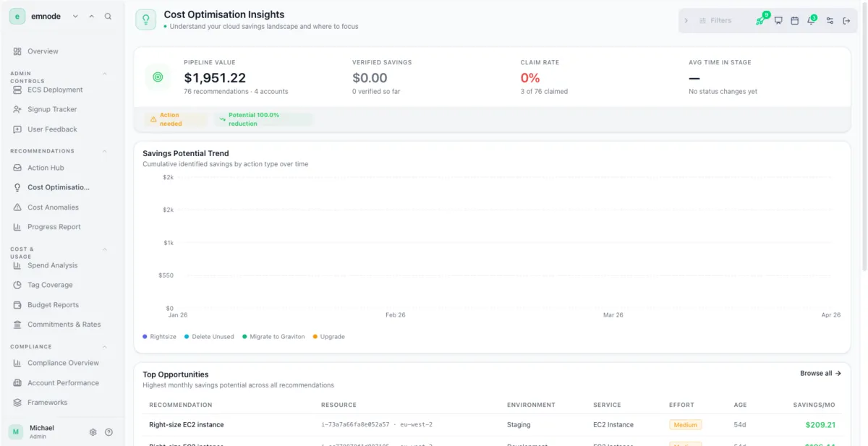Open help question mark icon
This screenshot has height=446, width=868.
click(109, 432)
